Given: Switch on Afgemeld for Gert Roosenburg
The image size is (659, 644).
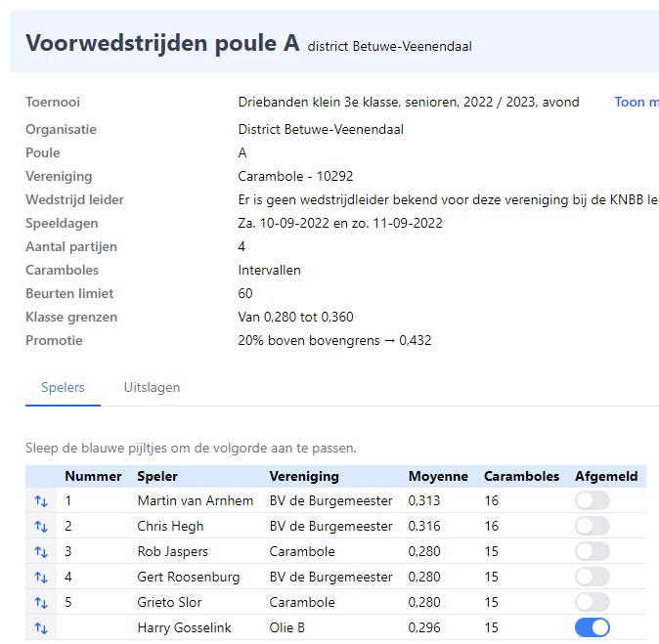Looking at the screenshot, I should [593, 577].
